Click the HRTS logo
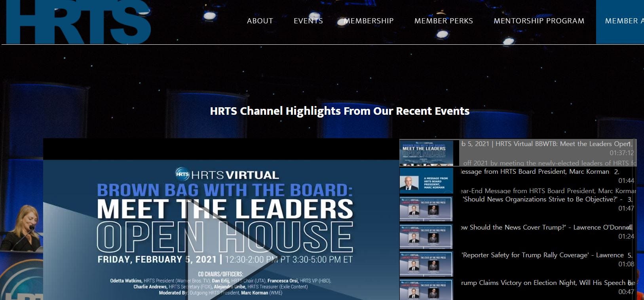The width and height of the screenshot is (644, 300). click(78, 22)
